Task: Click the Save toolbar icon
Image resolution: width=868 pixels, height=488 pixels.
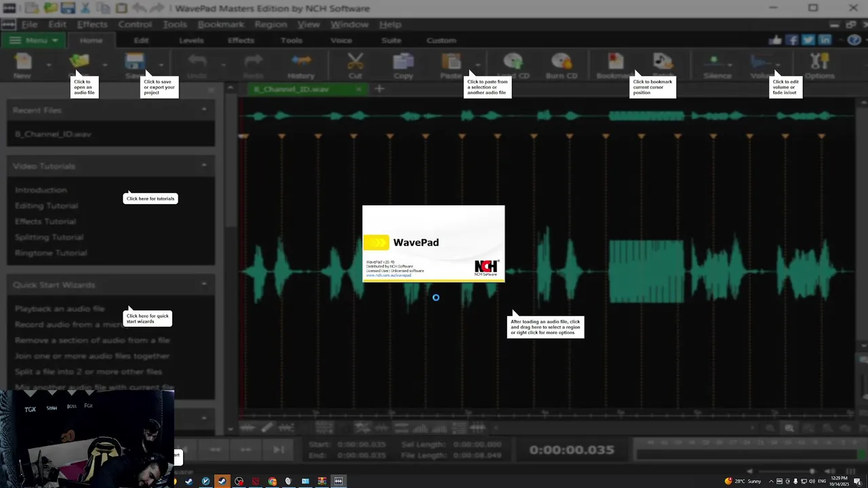Action: [x=134, y=62]
